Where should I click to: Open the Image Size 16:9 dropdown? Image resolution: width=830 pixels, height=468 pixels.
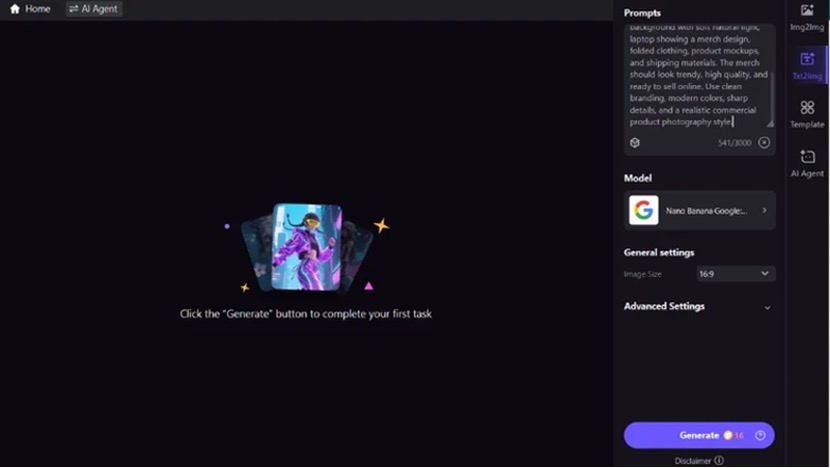(x=735, y=274)
